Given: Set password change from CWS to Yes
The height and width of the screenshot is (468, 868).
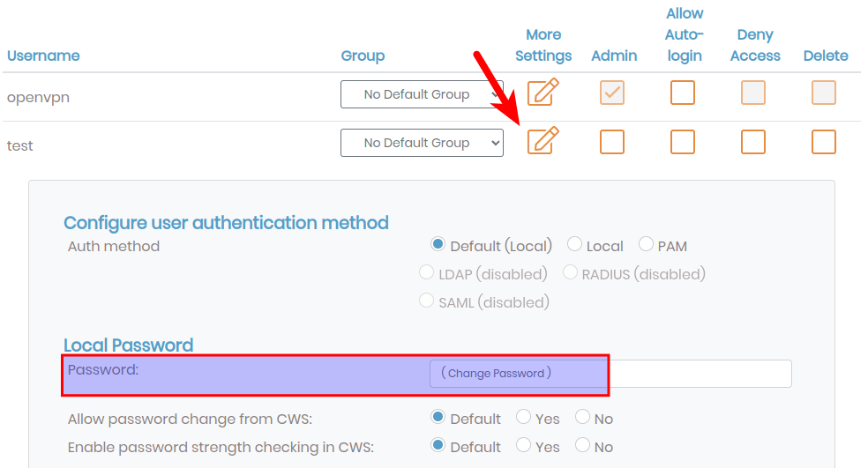Looking at the screenshot, I should [524, 418].
